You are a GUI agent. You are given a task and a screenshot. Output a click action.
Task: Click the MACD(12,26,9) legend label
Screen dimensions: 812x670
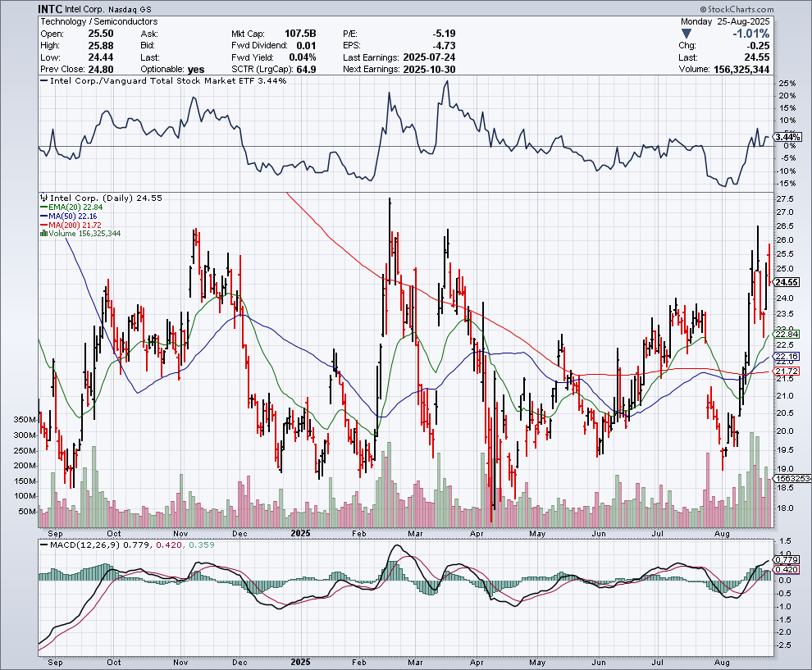(84, 545)
